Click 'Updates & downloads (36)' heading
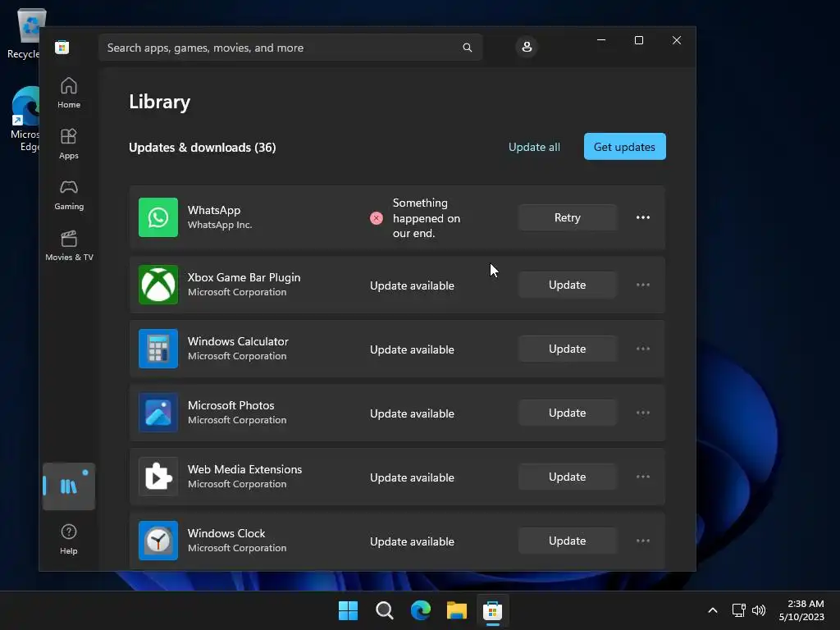The width and height of the screenshot is (840, 630). tap(203, 148)
